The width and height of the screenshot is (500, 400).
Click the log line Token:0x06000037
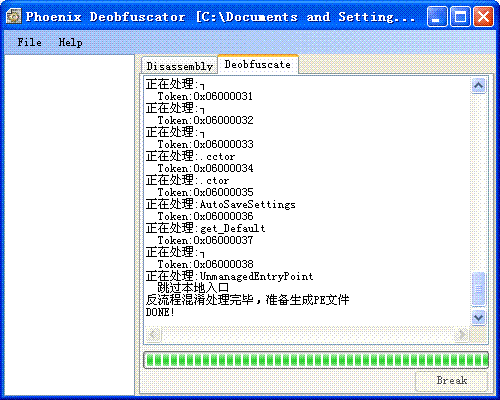point(205,241)
